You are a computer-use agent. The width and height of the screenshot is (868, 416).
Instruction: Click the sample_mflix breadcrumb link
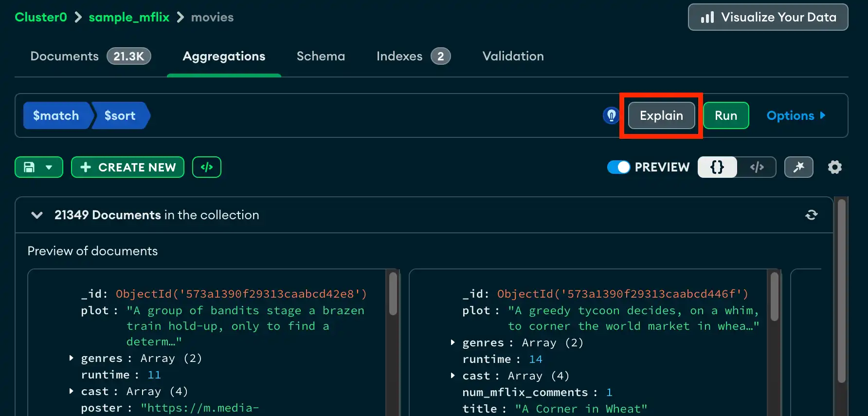point(129,17)
